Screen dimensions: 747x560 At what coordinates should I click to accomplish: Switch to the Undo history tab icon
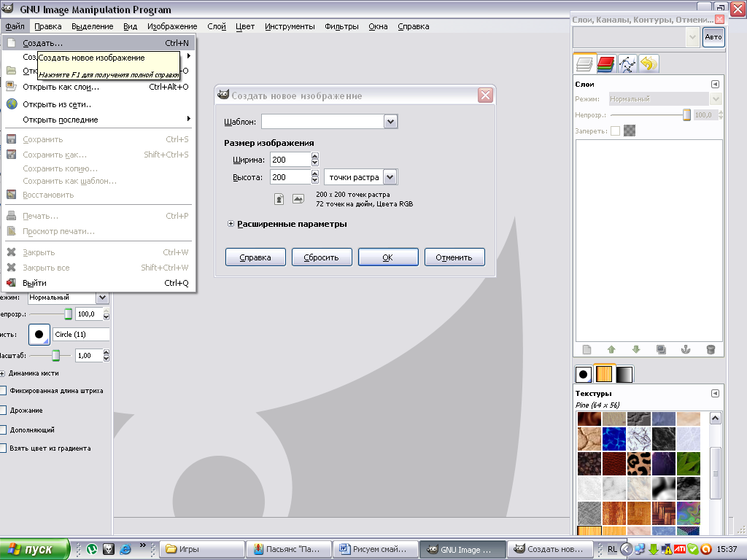coord(649,64)
